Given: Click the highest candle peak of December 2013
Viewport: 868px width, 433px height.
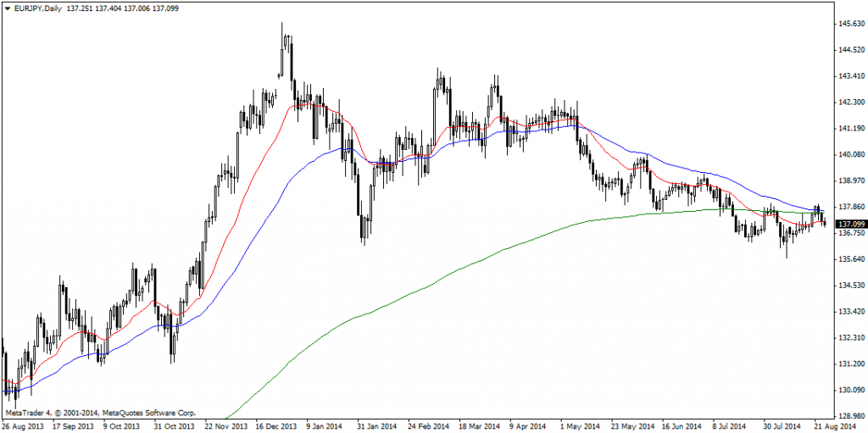Looking at the screenshot, I should (282, 25).
